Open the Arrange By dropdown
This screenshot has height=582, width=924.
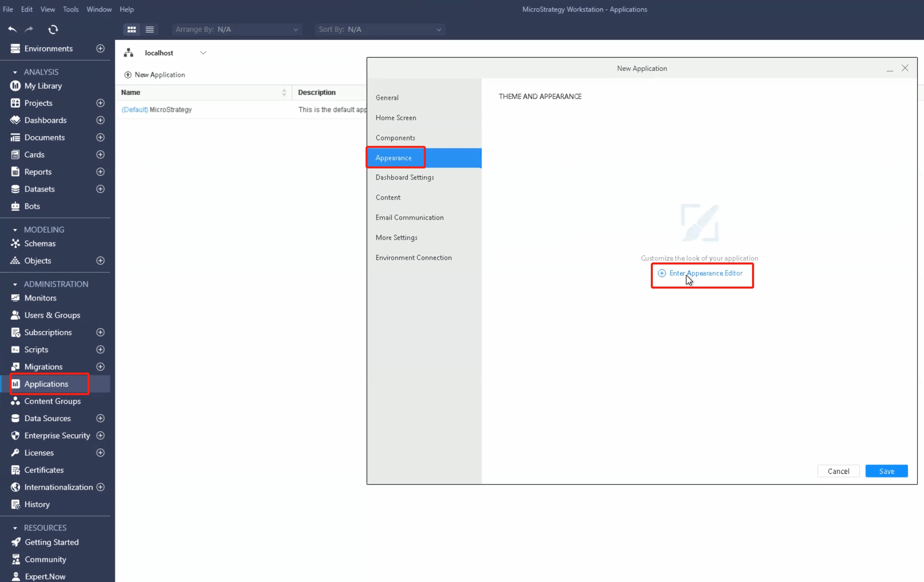(x=237, y=29)
